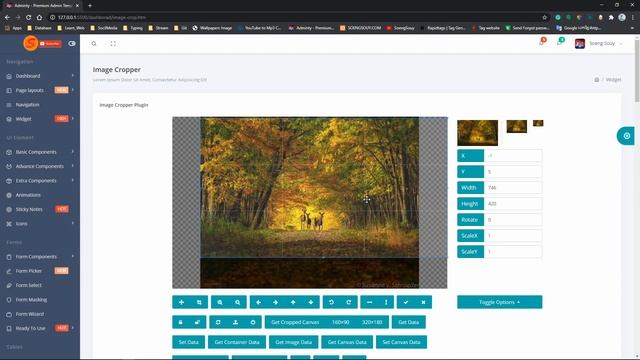
Task: Click the 160×90 cropped canvas button
Action: [340, 322]
